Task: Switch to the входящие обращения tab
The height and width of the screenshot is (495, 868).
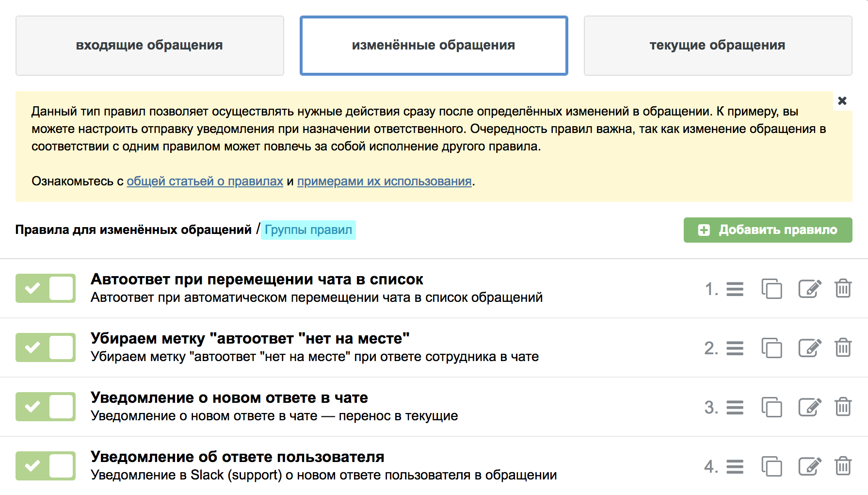Action: [x=149, y=46]
